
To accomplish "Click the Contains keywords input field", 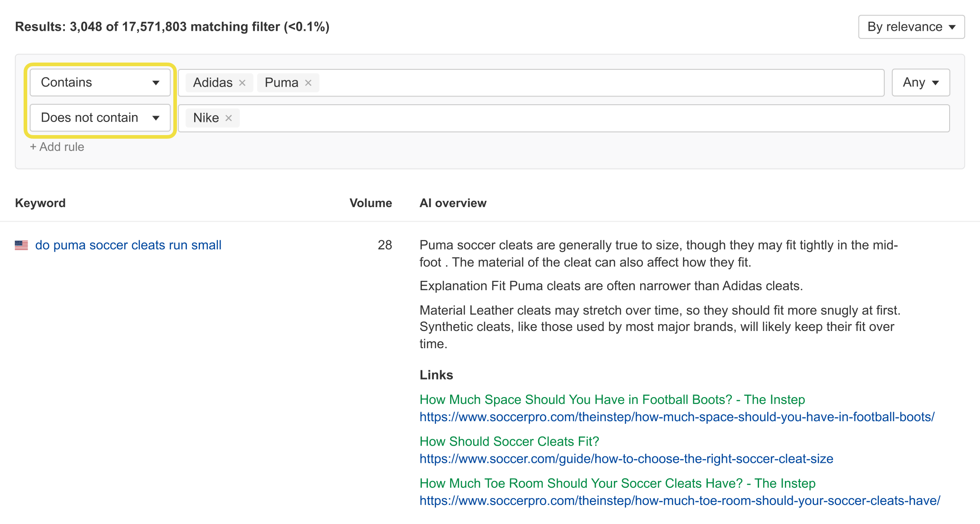I will pyautogui.click(x=590, y=83).
